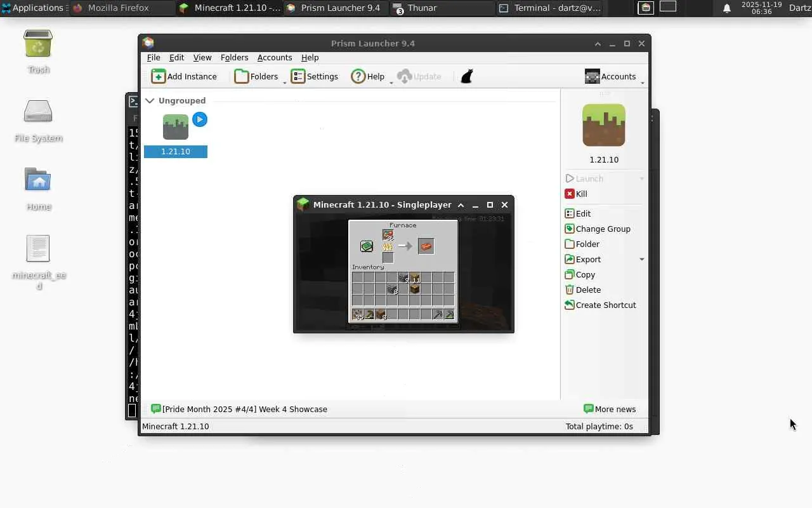Open the Accounts menu in the menu bar
Image resolution: width=812 pixels, height=508 pixels.
click(x=275, y=57)
